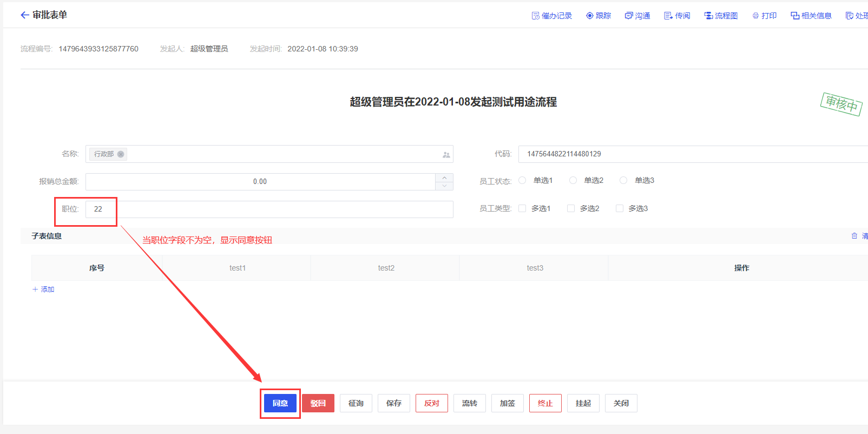The height and width of the screenshot is (434, 868).
Task: Click the 职位 input field
Action: tap(271, 209)
